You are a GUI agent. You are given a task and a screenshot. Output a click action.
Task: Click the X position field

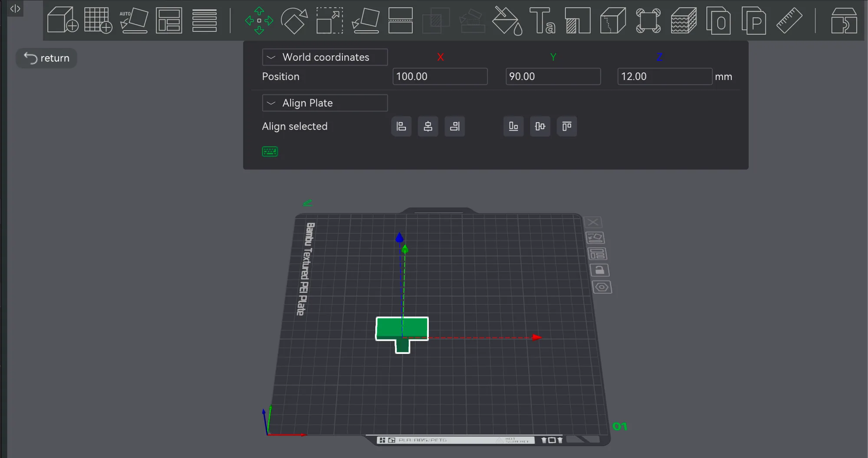click(x=440, y=76)
